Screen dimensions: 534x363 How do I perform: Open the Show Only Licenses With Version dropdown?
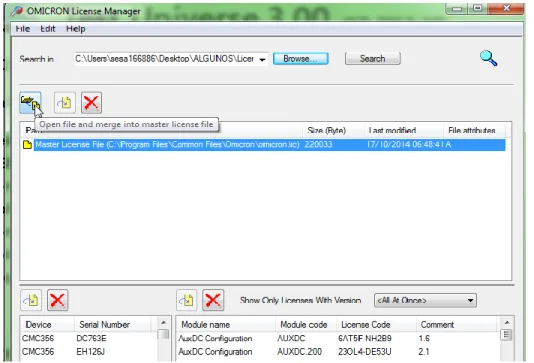pos(425,300)
